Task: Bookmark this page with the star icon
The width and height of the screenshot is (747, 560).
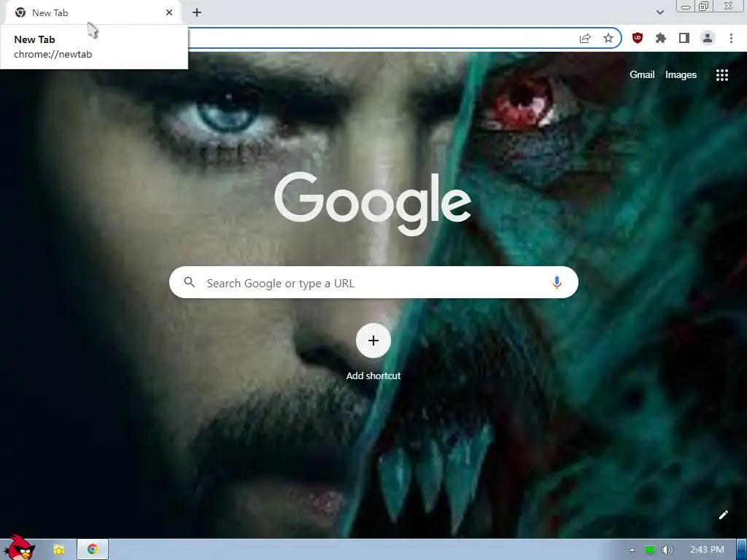Action: point(608,38)
